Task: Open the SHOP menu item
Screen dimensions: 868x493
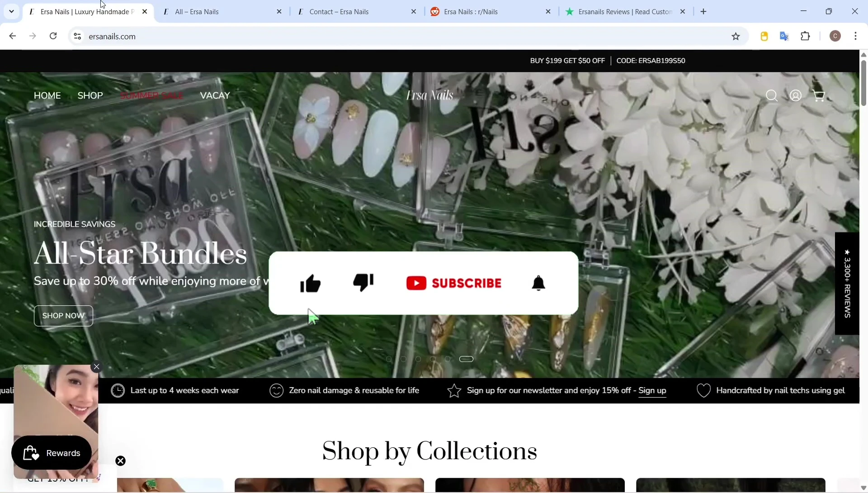Action: click(x=90, y=95)
